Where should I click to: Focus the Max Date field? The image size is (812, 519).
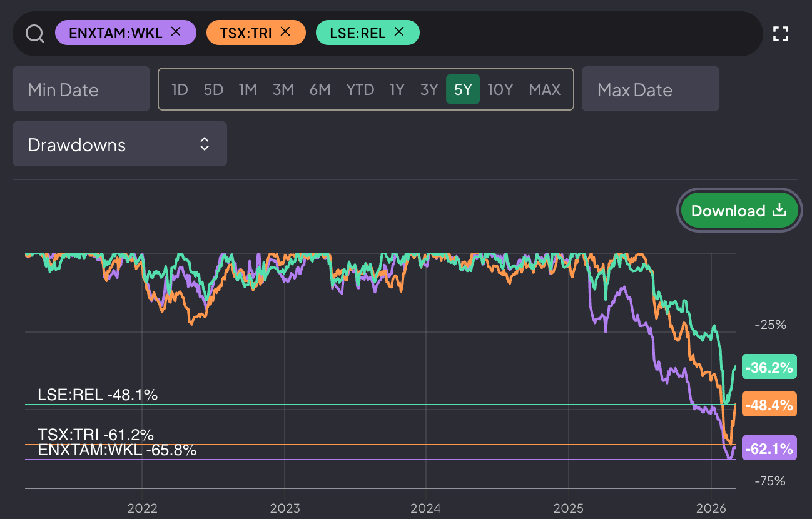(x=651, y=89)
